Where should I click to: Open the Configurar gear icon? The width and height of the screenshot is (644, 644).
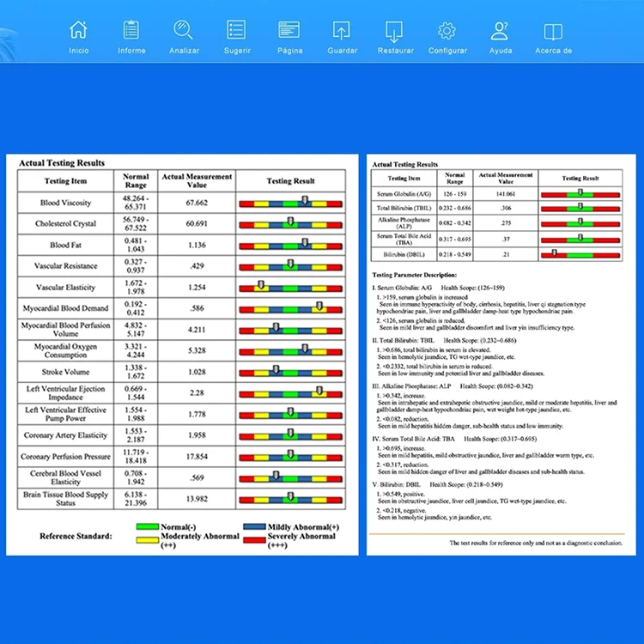[x=447, y=31]
